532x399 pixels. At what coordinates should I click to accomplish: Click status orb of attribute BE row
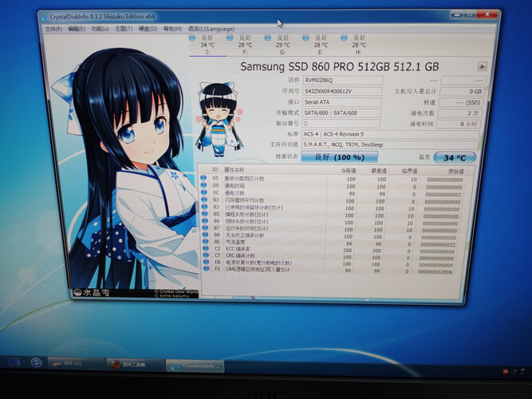point(206,242)
